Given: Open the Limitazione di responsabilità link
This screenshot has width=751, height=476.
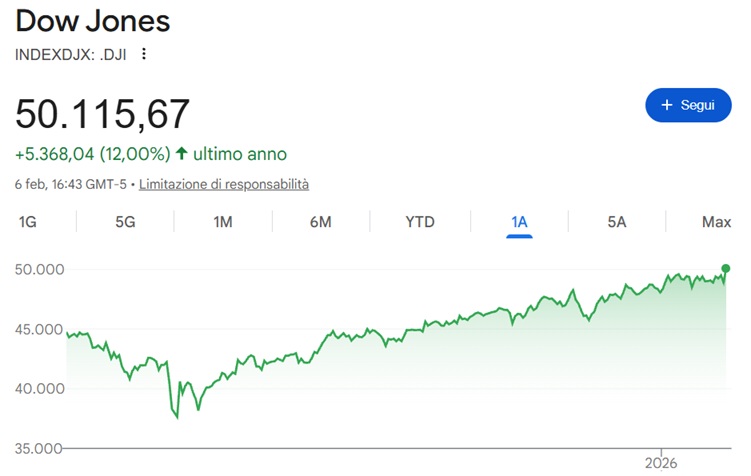Looking at the screenshot, I should [x=224, y=184].
